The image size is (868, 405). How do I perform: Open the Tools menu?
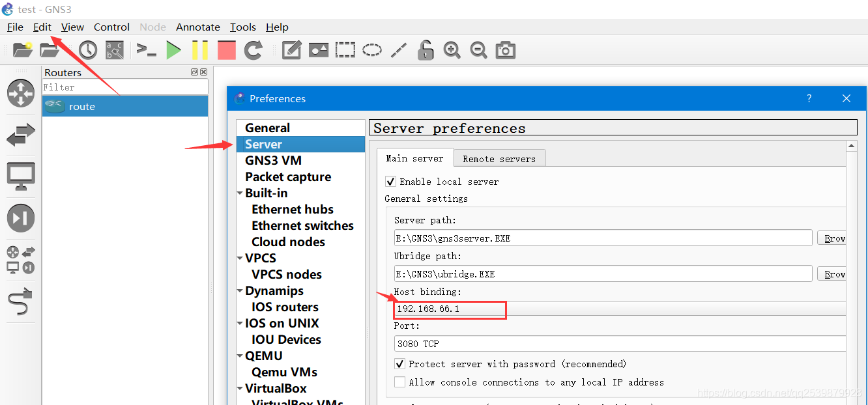click(x=243, y=27)
